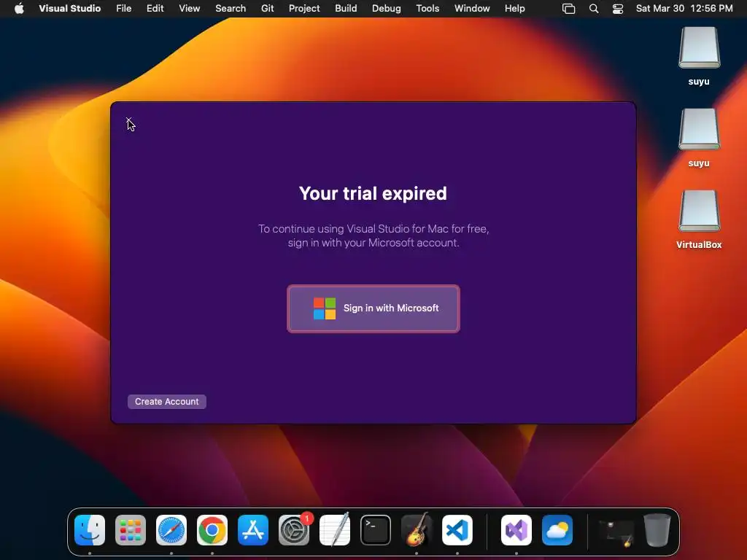
Task: Click Sign in with Microsoft button
Action: tap(373, 308)
